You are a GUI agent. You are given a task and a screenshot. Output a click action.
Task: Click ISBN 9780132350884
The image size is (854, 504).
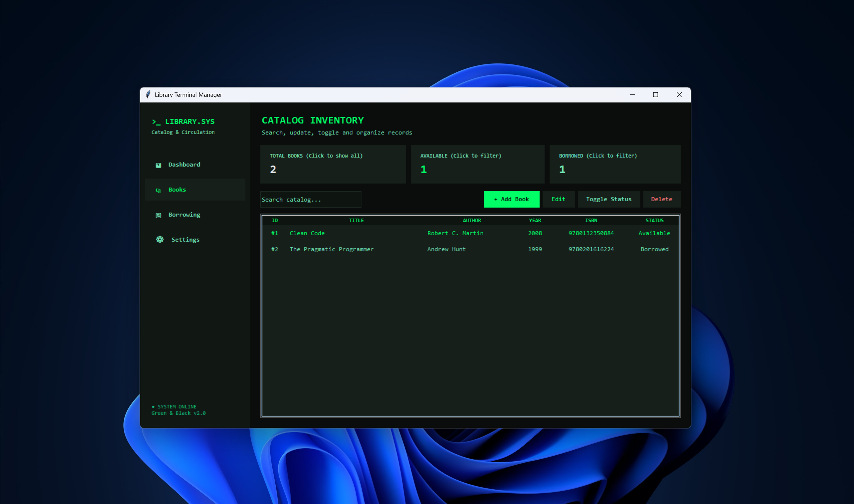591,233
